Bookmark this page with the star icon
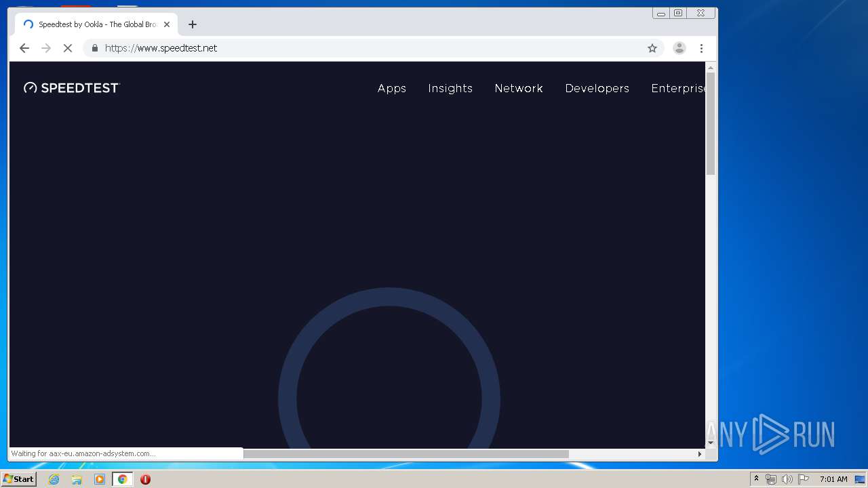Screen dimensions: 868x488 (652, 48)
